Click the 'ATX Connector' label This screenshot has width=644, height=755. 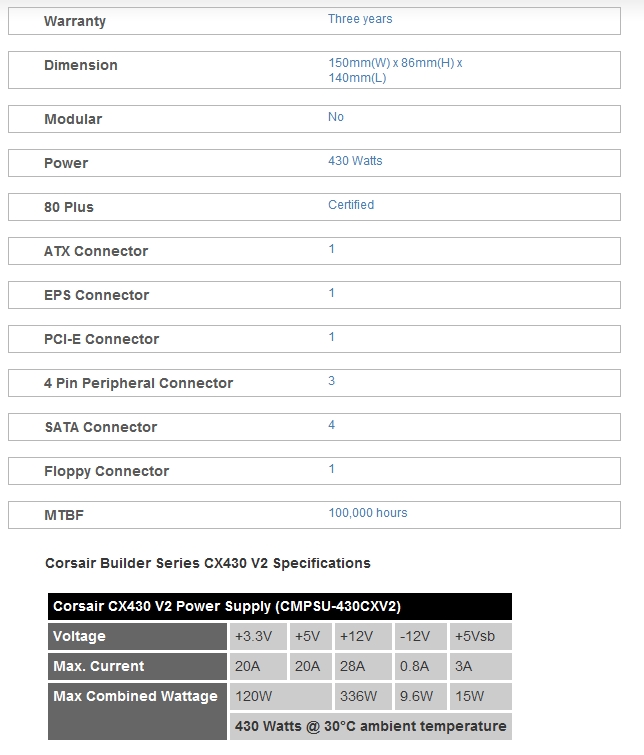(x=96, y=251)
